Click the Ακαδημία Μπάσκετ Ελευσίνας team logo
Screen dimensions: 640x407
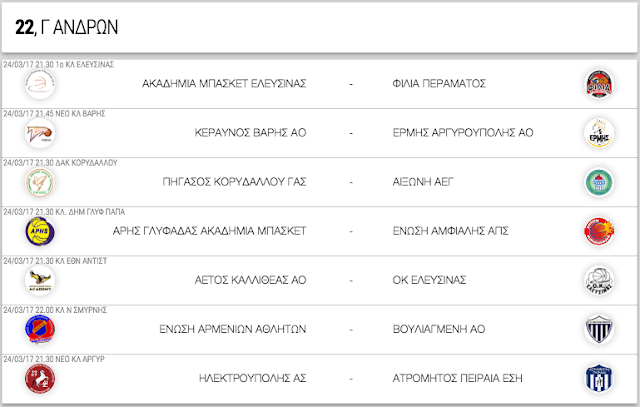[40, 84]
